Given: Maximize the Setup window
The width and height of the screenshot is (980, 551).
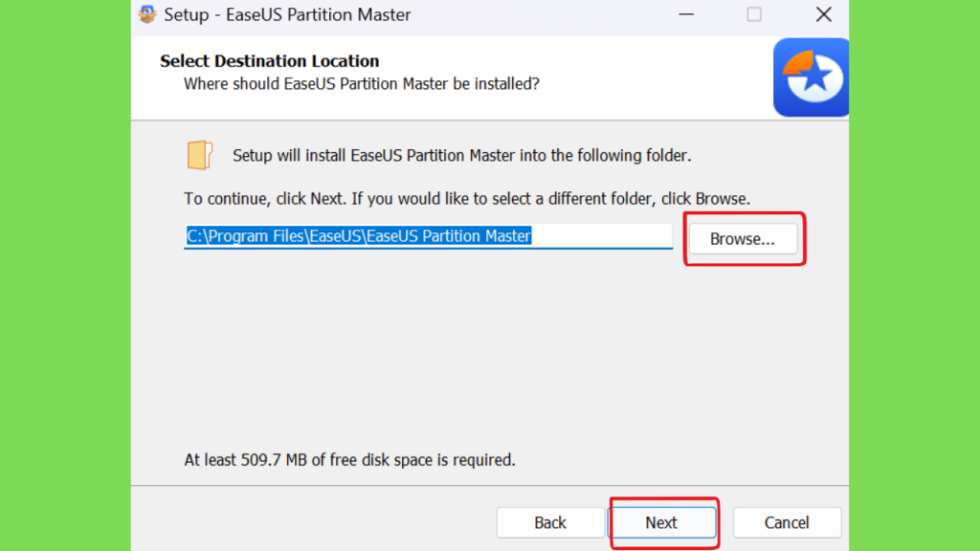Looking at the screenshot, I should click(x=754, y=14).
